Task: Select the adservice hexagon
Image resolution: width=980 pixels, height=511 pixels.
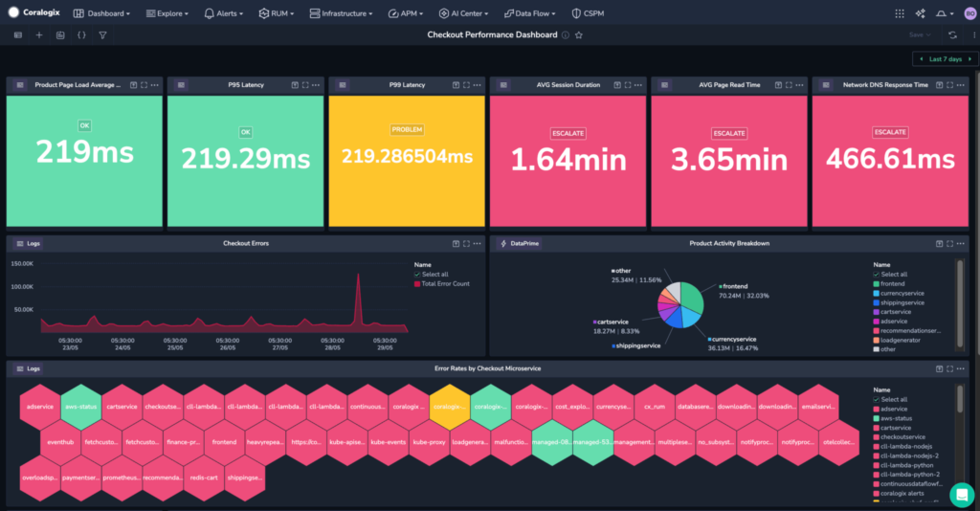Action: click(40, 407)
